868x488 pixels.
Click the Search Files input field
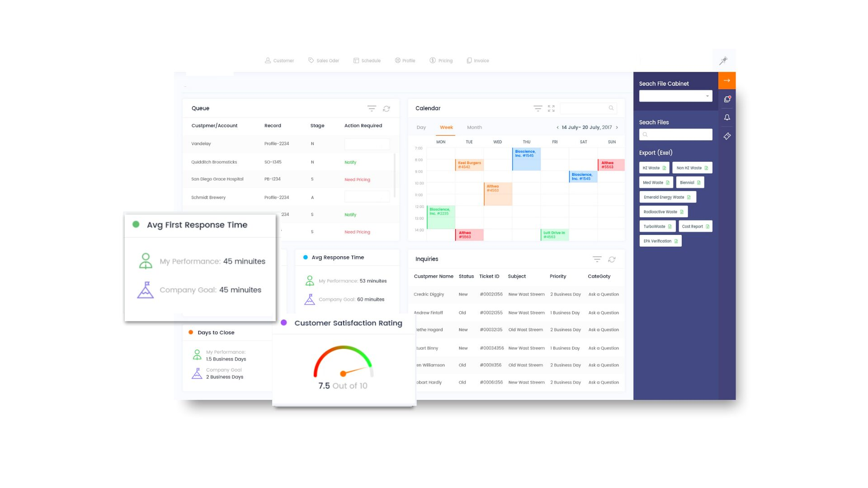pos(675,134)
